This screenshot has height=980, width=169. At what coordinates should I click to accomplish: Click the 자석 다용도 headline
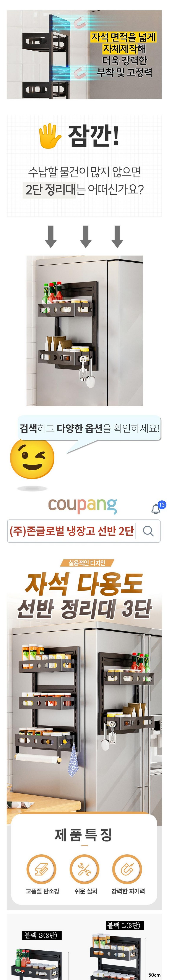(84, 583)
